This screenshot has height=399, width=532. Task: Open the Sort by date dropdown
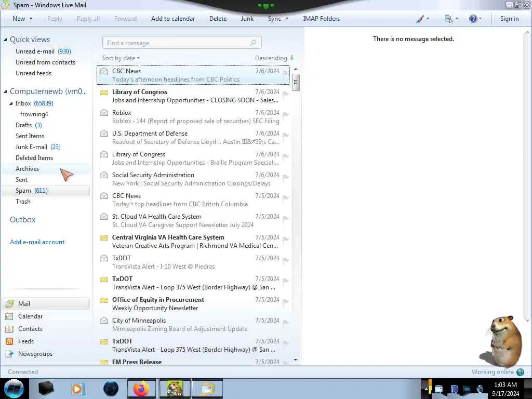tap(121, 58)
